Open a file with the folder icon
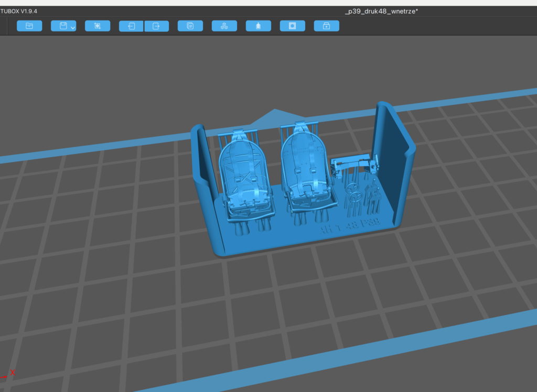Viewport: 537px width, 392px height. [29, 26]
